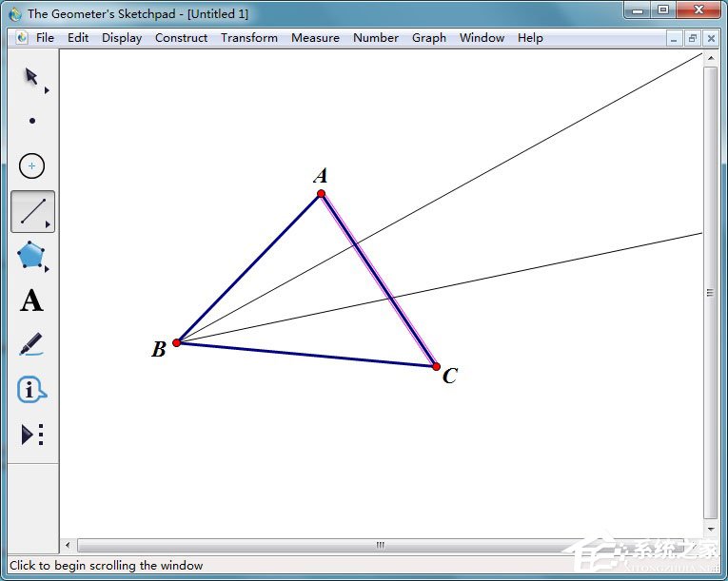
Task: Expand the Straightedge tool flyout triangle
Action: 48,224
